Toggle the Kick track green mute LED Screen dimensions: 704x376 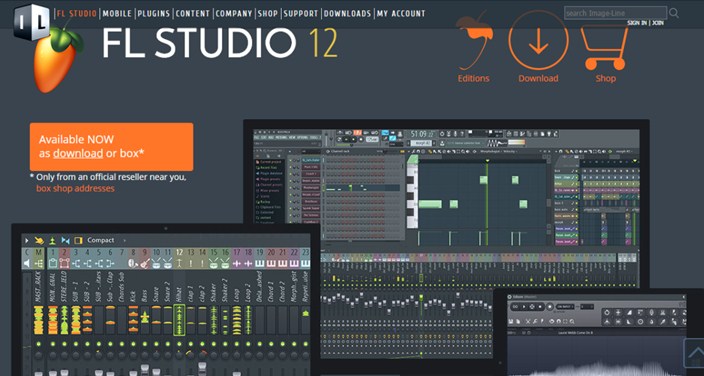pos(133,344)
